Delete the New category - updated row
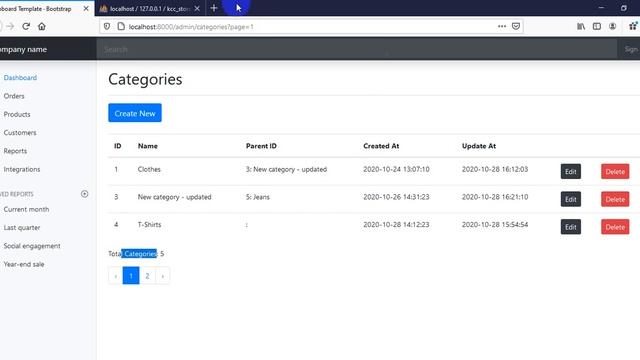The image size is (640, 360). [x=615, y=199]
